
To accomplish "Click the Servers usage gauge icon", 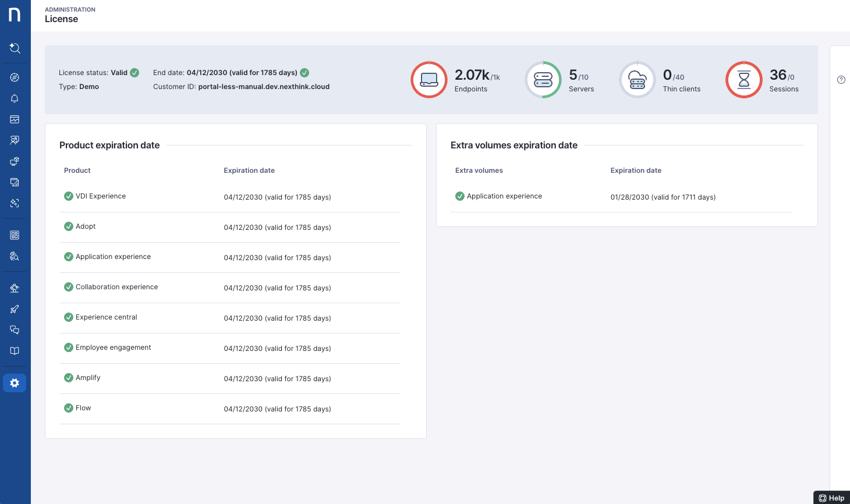I will [543, 80].
